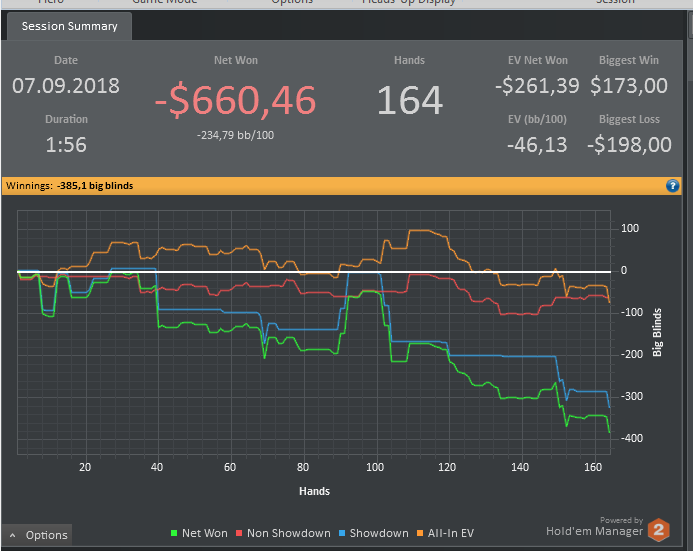
Task: Click the Duration label
Action: [x=66, y=119]
